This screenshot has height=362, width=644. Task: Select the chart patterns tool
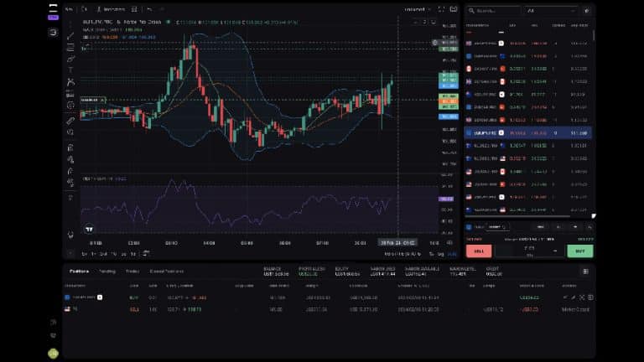click(70, 82)
